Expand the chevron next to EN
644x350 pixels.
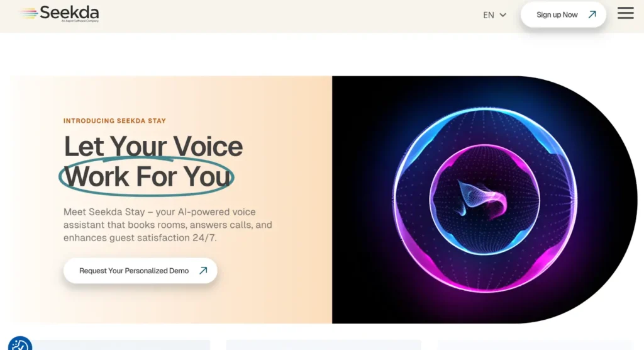click(x=502, y=15)
